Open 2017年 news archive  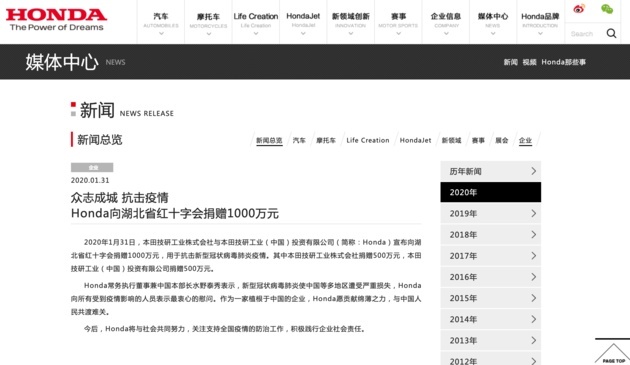(491, 256)
